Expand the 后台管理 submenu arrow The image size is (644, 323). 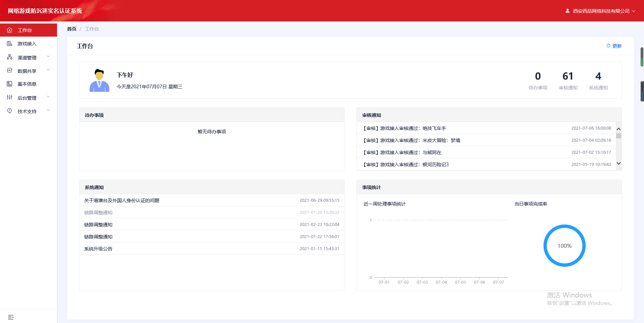(x=48, y=97)
